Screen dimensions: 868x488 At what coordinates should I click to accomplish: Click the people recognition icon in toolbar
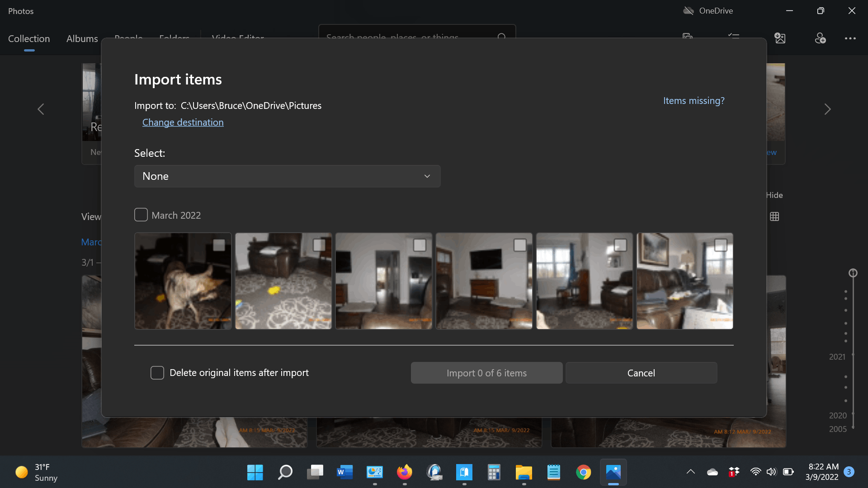(819, 38)
